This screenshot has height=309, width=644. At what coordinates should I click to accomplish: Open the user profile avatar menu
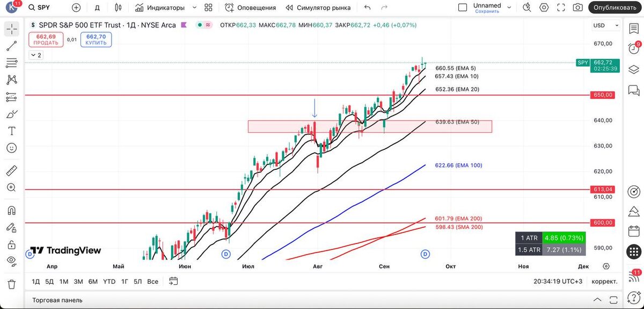[x=12, y=8]
